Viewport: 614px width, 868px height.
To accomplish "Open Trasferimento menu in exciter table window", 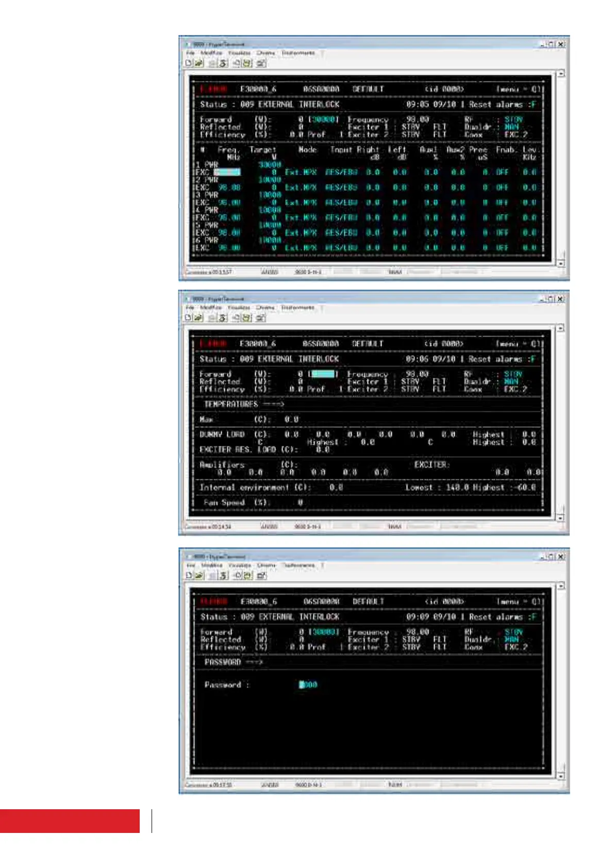I will coord(298,53).
